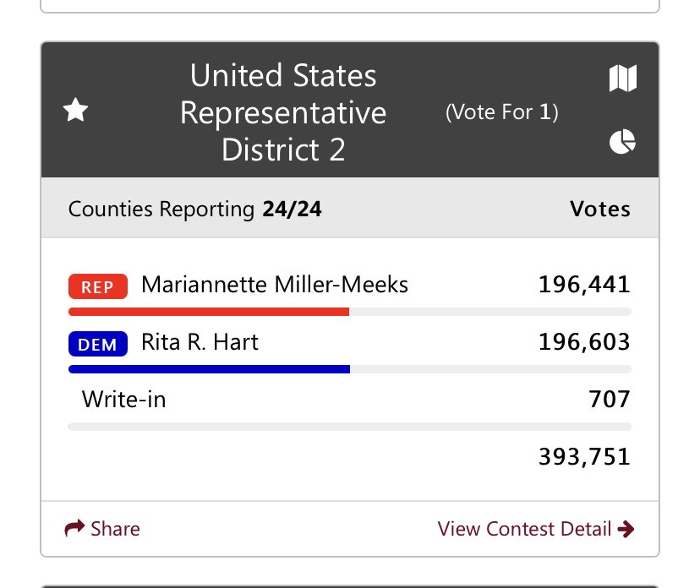Click the Write-in vote bar
This screenshot has height=588, width=700.
349,427
